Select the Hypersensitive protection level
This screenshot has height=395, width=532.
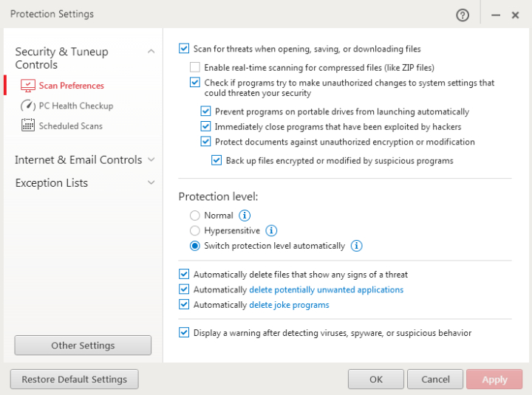tap(195, 230)
